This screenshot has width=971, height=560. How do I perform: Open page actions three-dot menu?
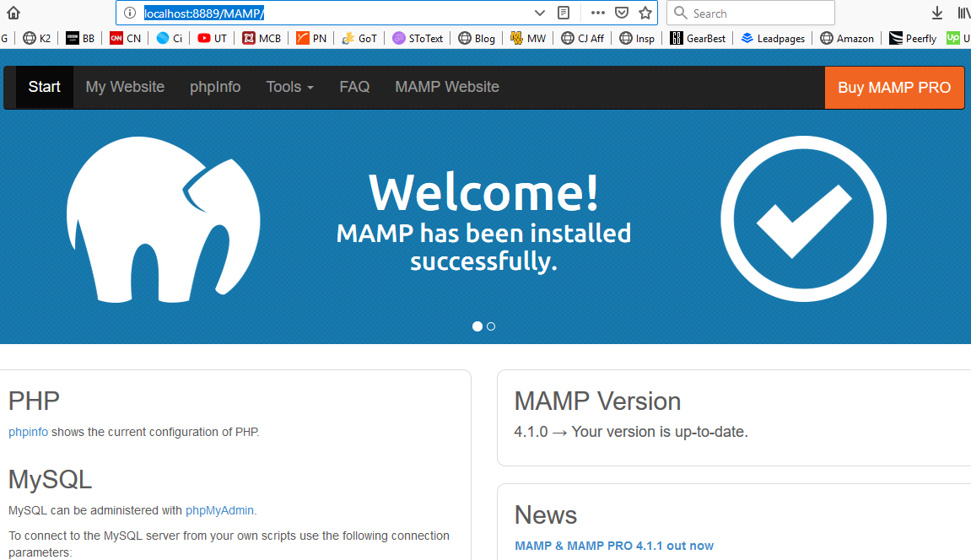pyautogui.click(x=597, y=13)
